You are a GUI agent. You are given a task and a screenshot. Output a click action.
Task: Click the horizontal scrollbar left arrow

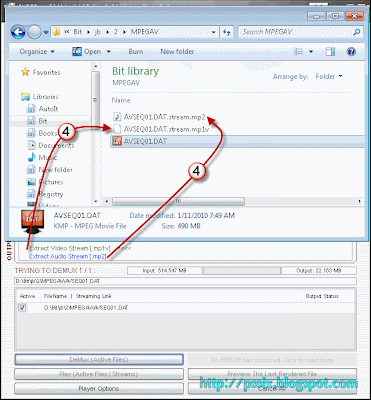[107, 201]
